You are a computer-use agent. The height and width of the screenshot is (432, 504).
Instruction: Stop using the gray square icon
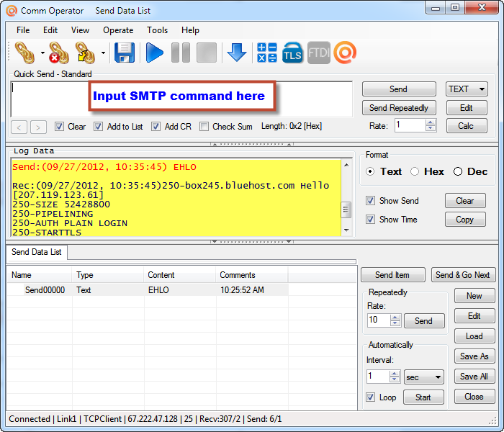[207, 53]
